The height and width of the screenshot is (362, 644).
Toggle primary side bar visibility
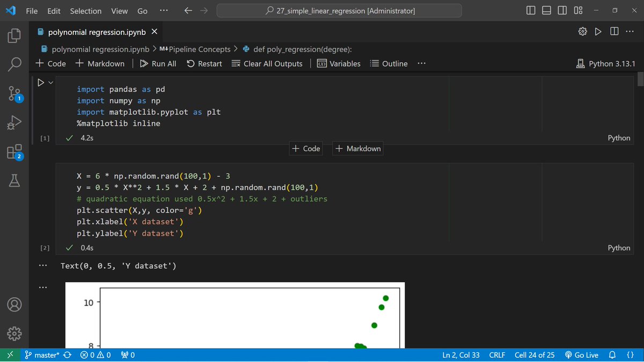(x=531, y=11)
